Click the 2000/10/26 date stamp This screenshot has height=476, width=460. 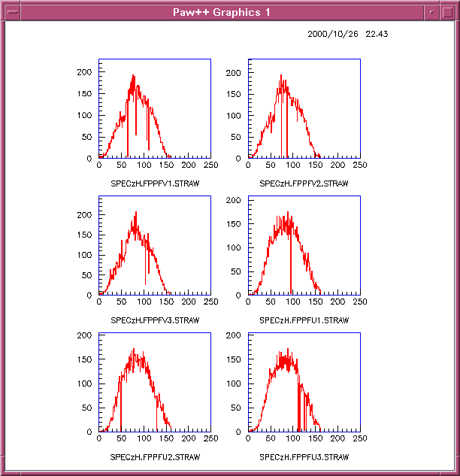point(333,34)
